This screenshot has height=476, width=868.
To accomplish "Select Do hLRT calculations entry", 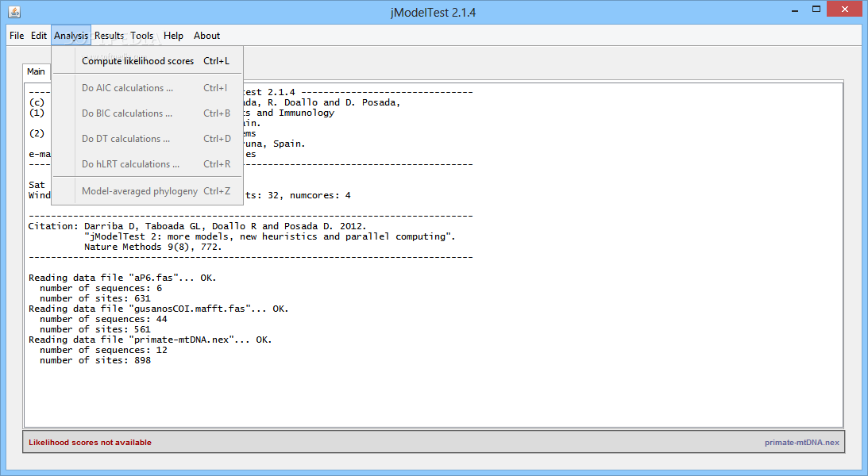I will tap(147, 164).
